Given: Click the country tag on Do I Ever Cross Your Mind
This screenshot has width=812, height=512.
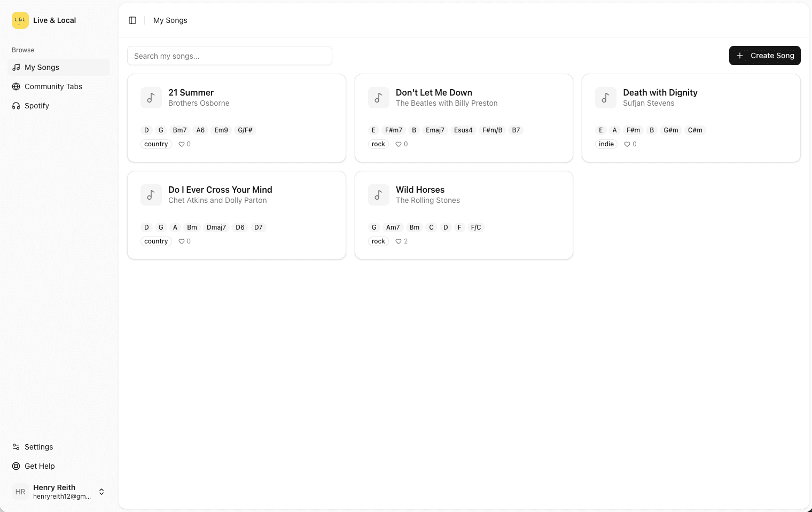Looking at the screenshot, I should tap(155, 241).
